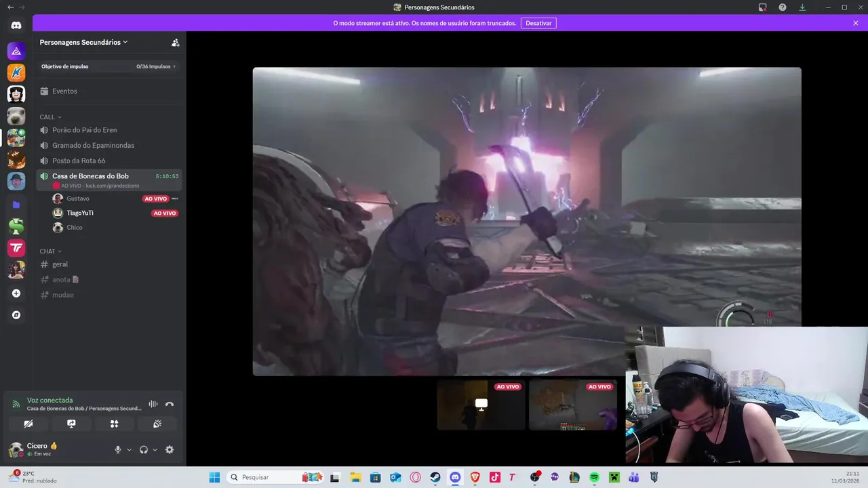Open Objetivo de impulso boost progress bar
This screenshot has width=868, height=488.
tap(108, 66)
